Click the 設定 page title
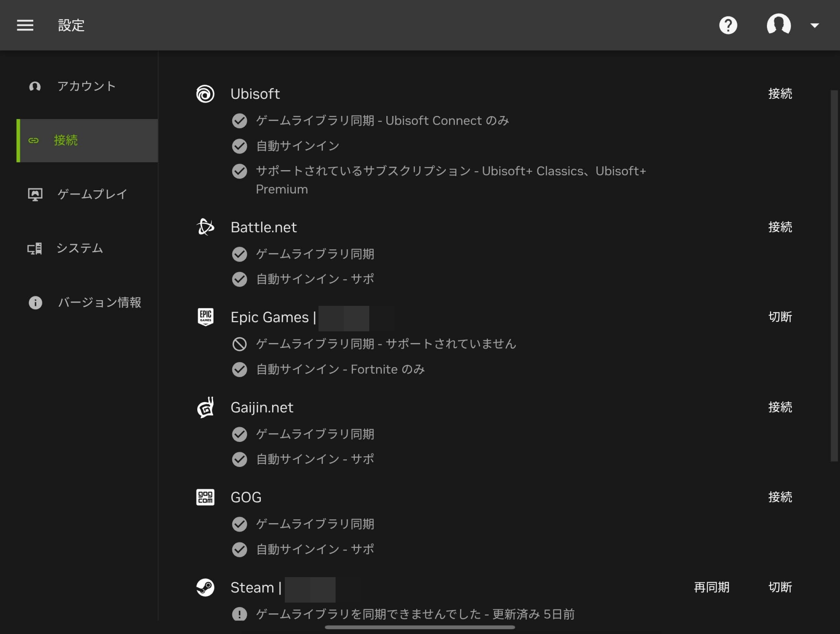 point(71,25)
